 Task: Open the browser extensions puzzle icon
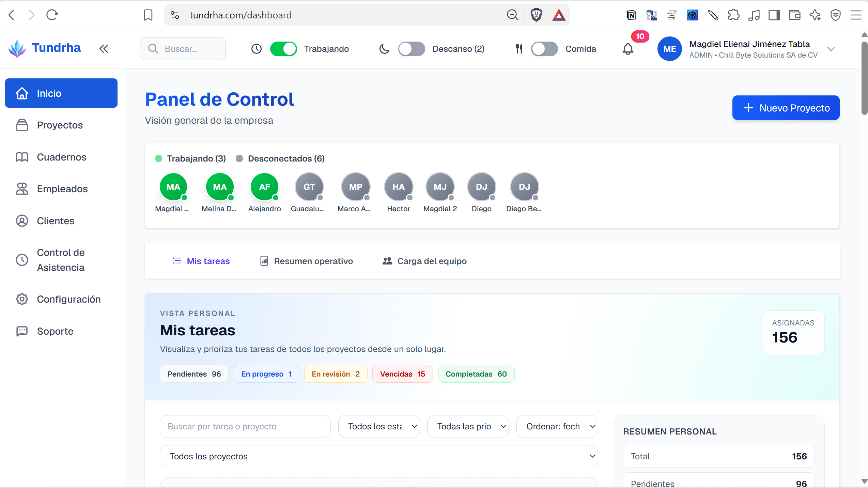click(733, 15)
